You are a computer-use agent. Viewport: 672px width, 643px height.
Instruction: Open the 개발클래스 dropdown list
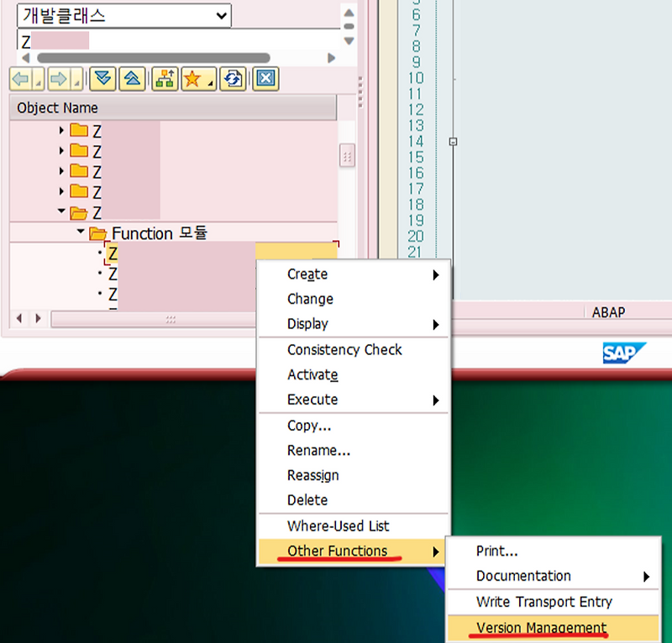[x=220, y=15]
